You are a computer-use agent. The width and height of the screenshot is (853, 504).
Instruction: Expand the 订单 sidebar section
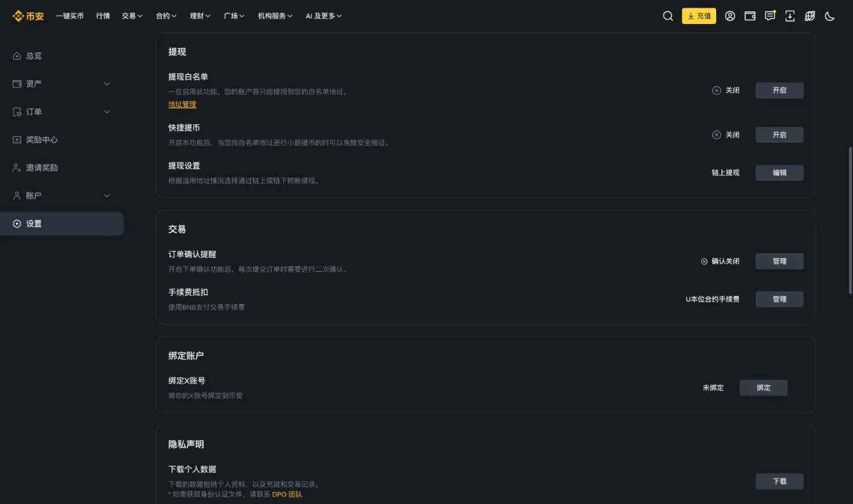(62, 112)
